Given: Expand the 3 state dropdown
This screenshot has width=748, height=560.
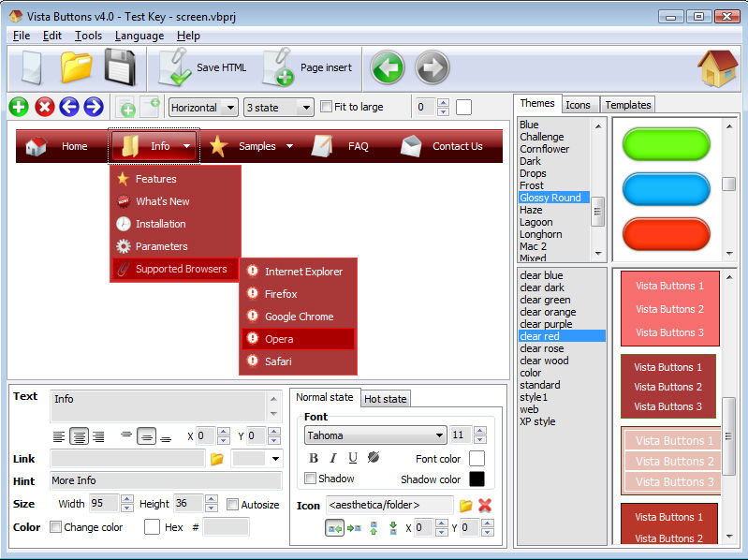Looking at the screenshot, I should [278, 108].
